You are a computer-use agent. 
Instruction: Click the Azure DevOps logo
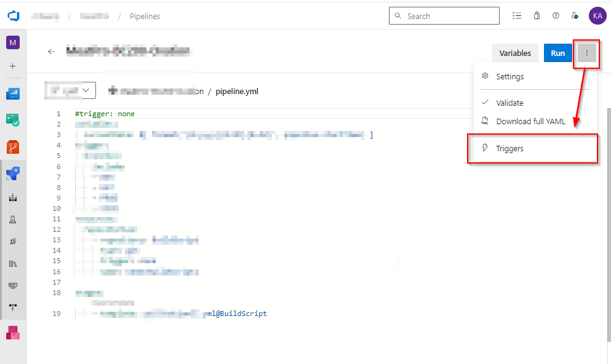14,16
